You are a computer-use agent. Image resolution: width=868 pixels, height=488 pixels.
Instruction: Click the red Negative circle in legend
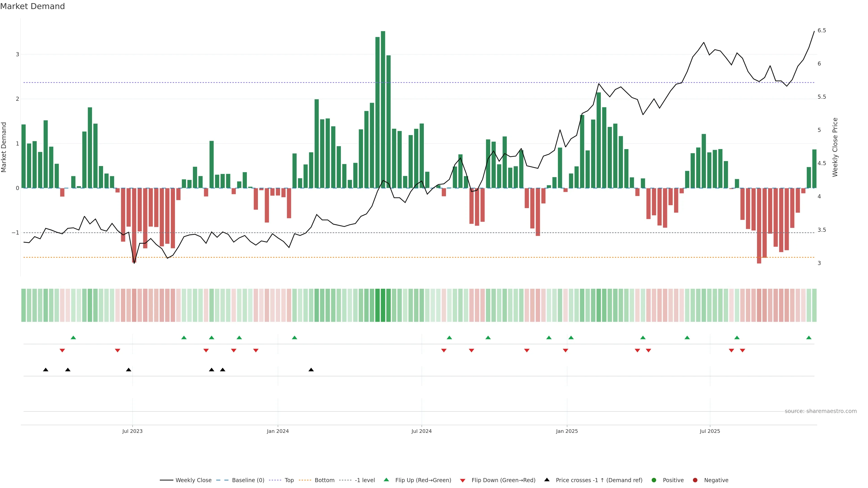[x=695, y=480]
